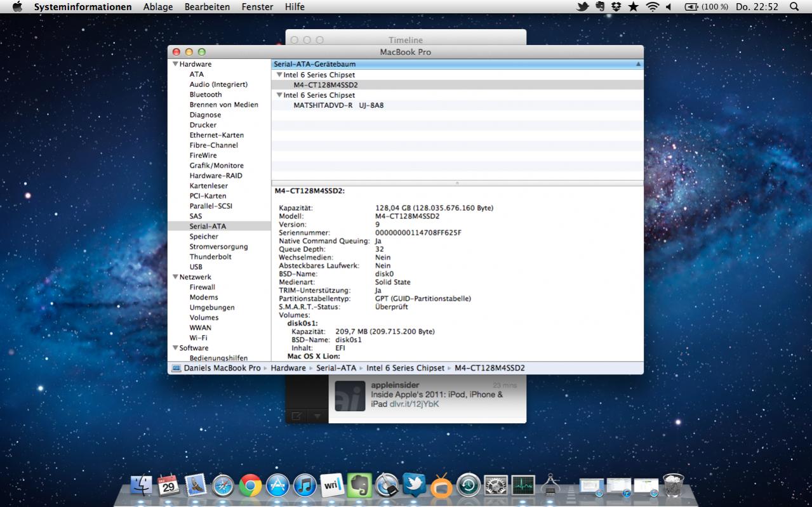Launch iTunes from the Dock
Viewport: 812px width, 507px height.
tap(305, 486)
